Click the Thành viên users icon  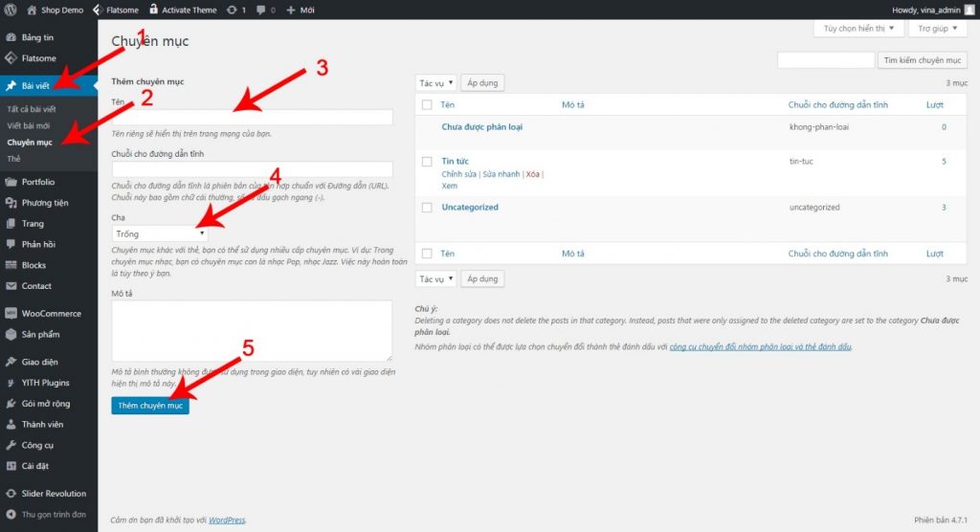coord(11,425)
